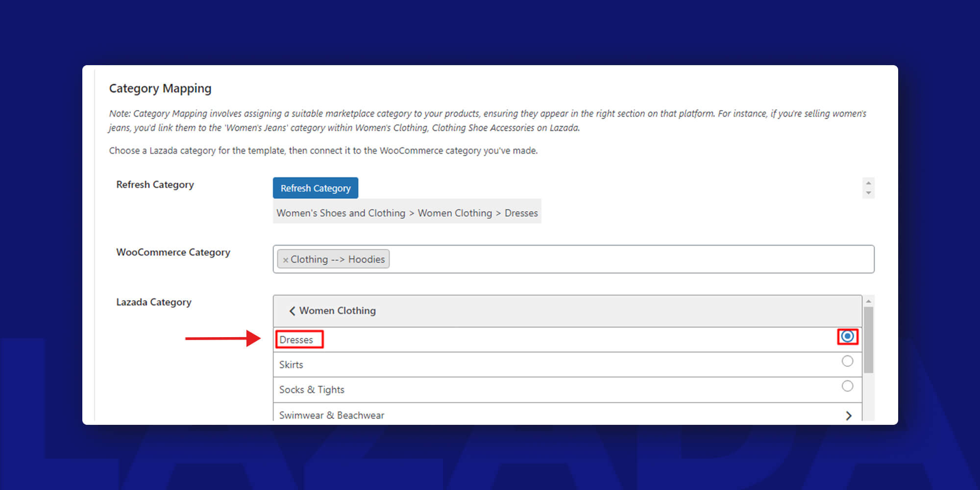The image size is (980, 490).
Task: Expand Swimwear & Beachwear with its right chevron
Action: (848, 416)
